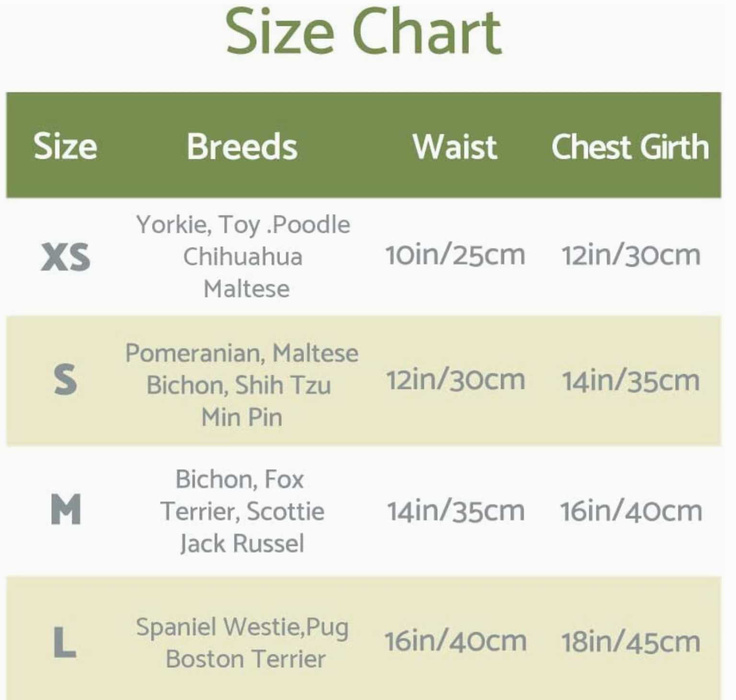Click the Size column header

pyautogui.click(x=65, y=146)
